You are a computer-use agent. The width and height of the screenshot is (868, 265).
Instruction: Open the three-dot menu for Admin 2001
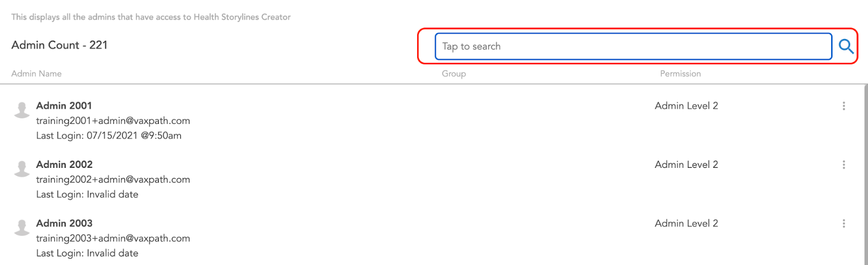pyautogui.click(x=844, y=106)
